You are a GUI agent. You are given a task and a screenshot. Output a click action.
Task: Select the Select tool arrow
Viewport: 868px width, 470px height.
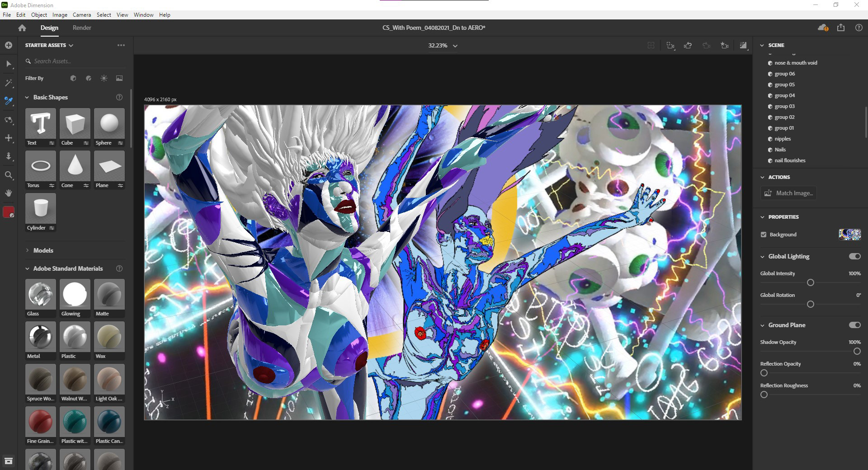click(x=9, y=64)
